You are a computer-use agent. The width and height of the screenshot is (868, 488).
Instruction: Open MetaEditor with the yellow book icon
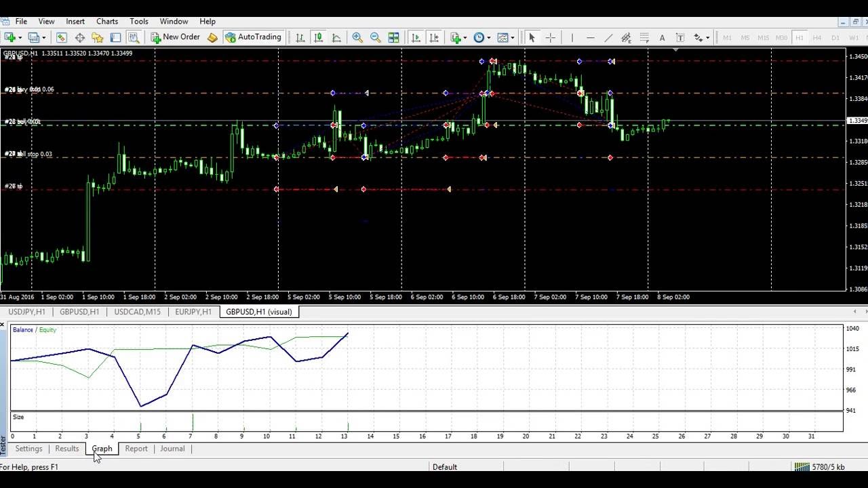click(x=212, y=37)
